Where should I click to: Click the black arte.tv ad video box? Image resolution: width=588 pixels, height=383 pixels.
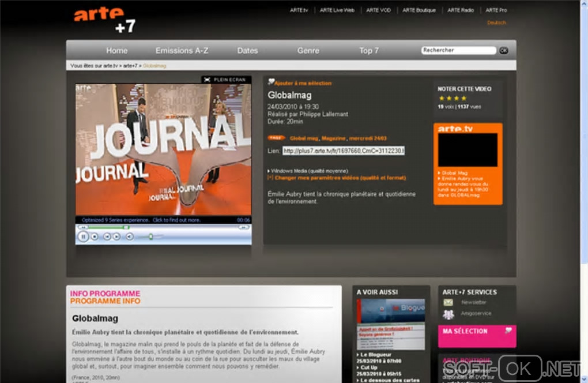[x=468, y=149]
